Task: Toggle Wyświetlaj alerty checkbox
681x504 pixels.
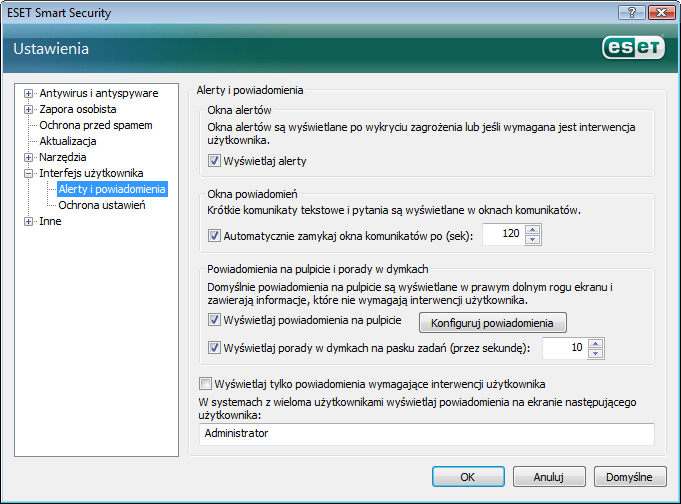Action: [214, 161]
